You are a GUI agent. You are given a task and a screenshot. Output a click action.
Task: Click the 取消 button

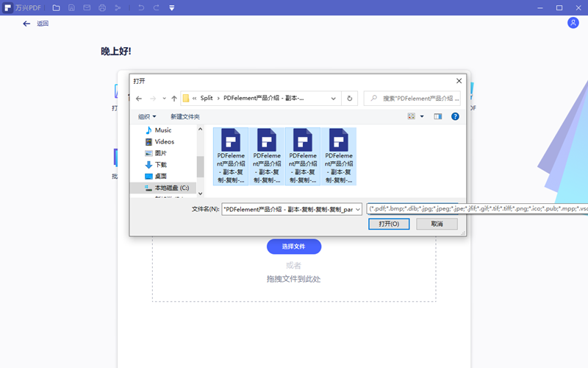coord(437,224)
